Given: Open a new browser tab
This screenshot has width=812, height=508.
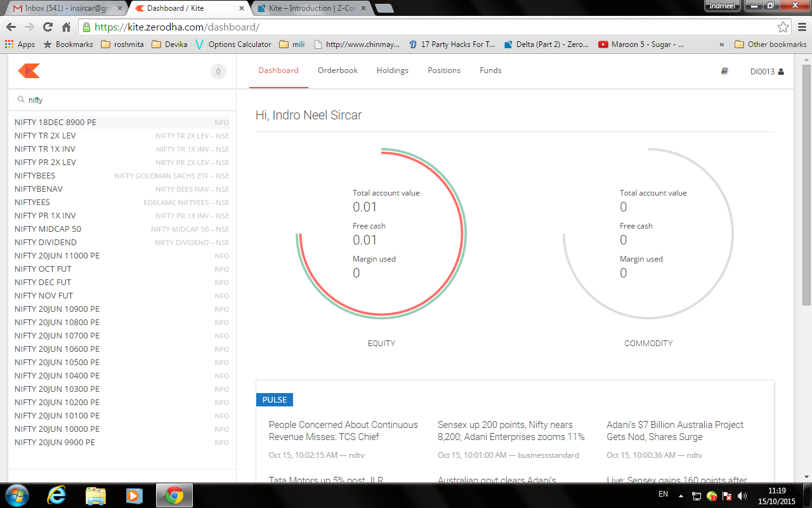Looking at the screenshot, I should 384,8.
